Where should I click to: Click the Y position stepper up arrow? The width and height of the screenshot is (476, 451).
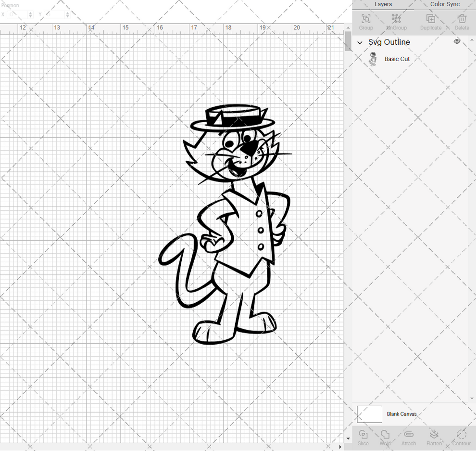coord(67,12)
